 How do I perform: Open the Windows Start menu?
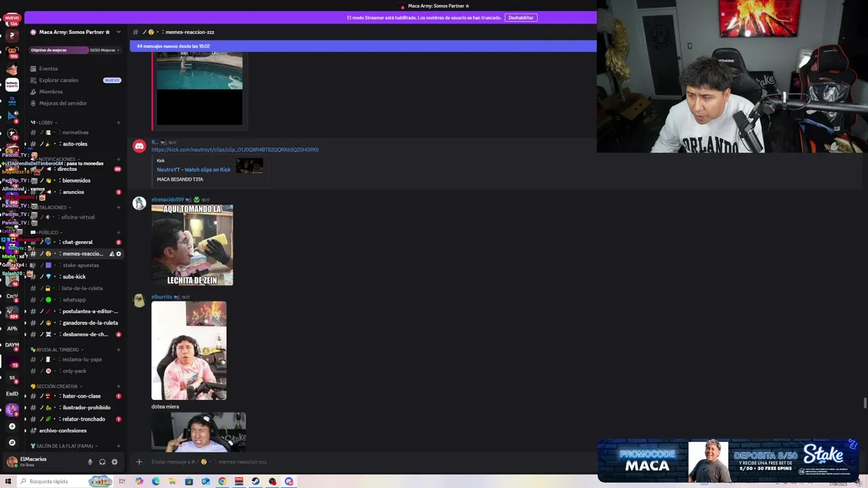7,481
